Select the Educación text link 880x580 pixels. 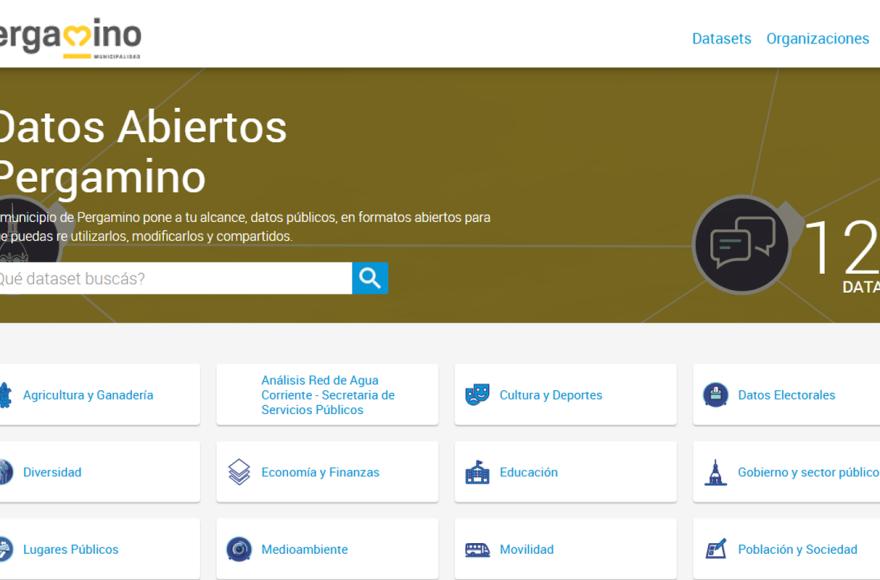coord(529,472)
